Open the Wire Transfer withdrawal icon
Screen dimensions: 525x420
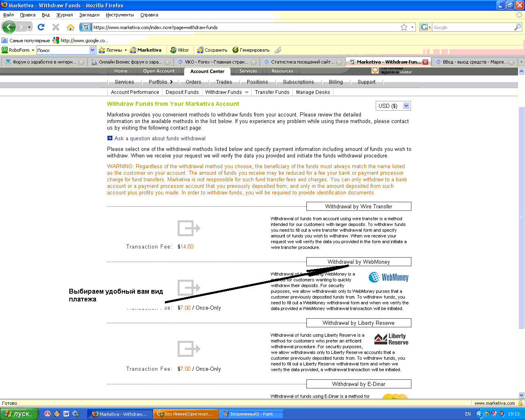(189, 228)
